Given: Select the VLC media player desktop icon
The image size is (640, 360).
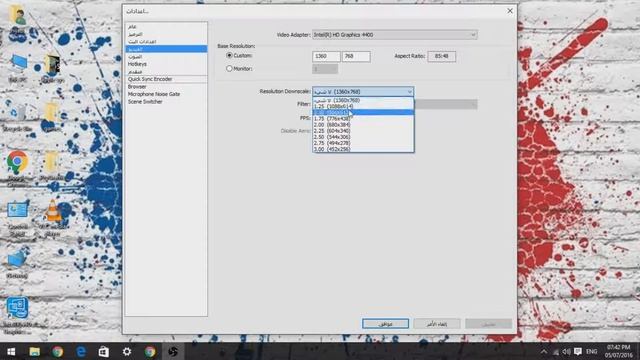Looking at the screenshot, I should 52,218.
